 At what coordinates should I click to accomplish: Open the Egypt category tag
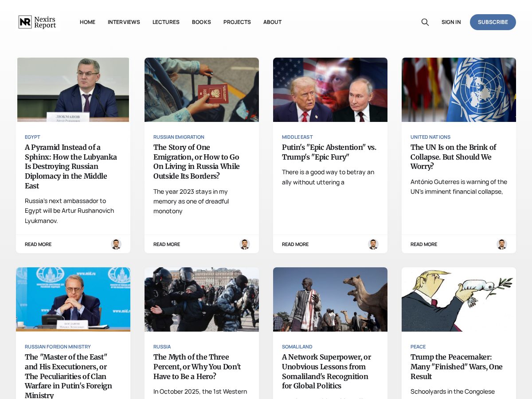click(32, 137)
